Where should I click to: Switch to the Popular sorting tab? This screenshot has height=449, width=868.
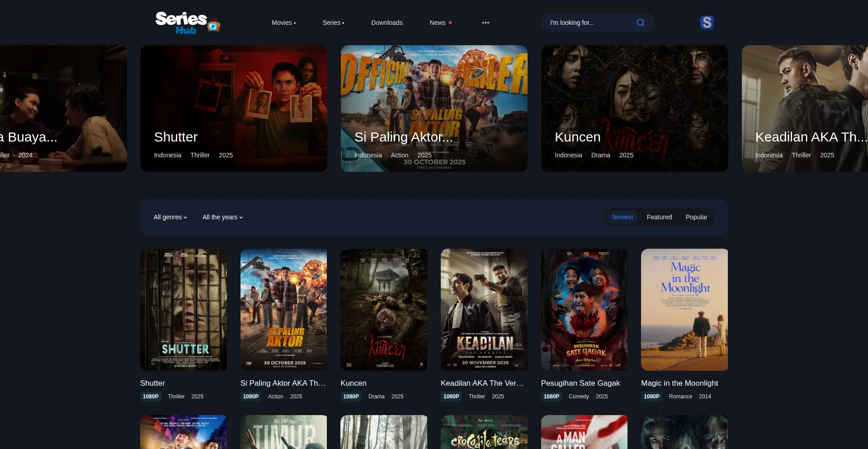coord(696,217)
